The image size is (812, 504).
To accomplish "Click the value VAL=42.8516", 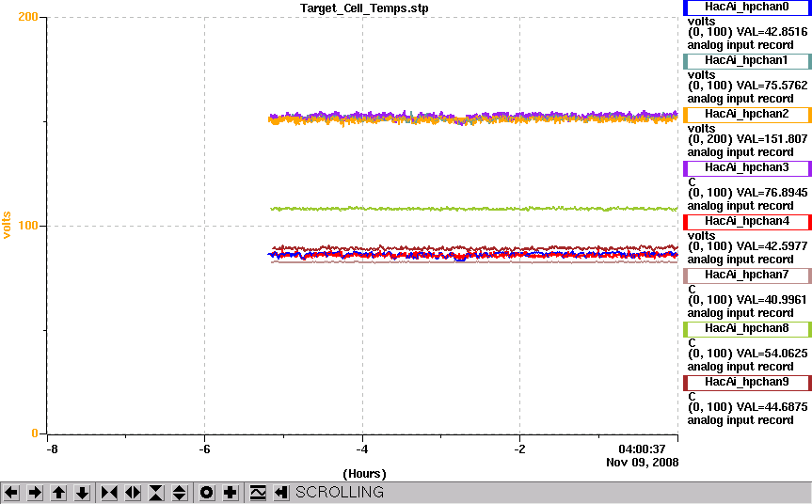I will tap(772, 32).
